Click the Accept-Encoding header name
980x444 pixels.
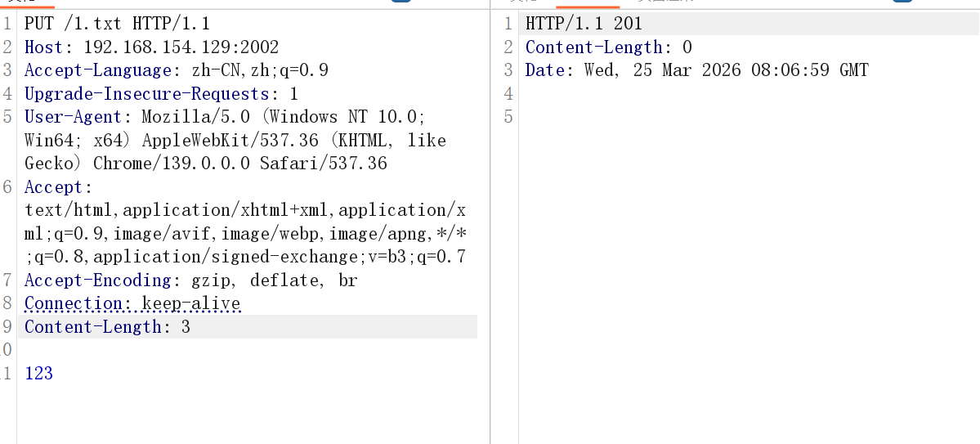(98, 280)
